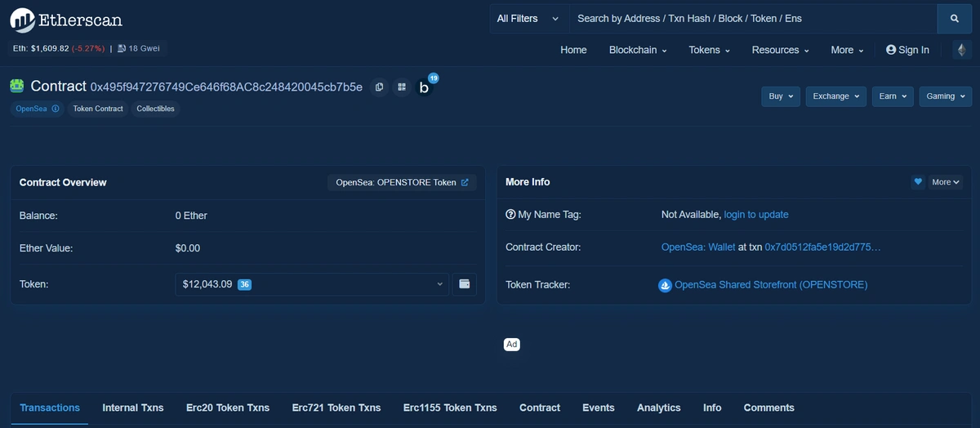Image resolution: width=980 pixels, height=428 pixels.
Task: Switch to the Comments tab
Action: tap(768, 408)
